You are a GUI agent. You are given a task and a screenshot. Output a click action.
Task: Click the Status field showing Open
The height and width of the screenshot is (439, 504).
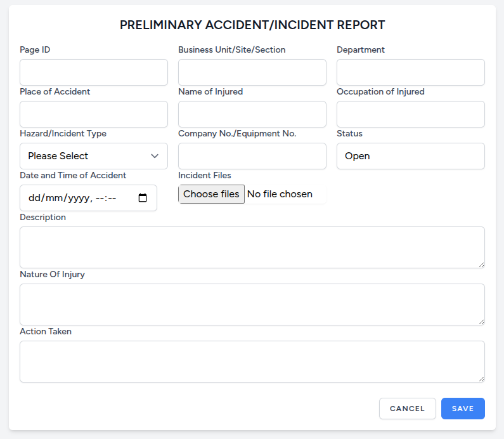pyautogui.click(x=410, y=156)
